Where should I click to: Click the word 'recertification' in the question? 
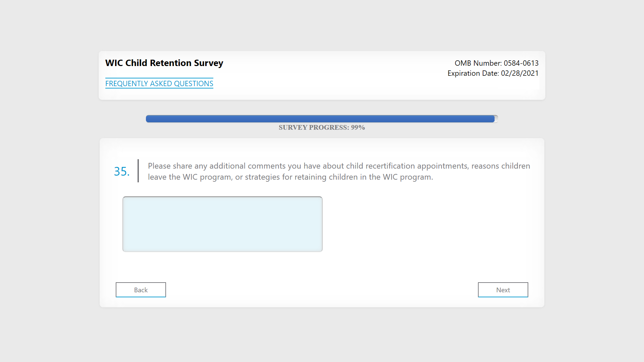click(x=390, y=166)
